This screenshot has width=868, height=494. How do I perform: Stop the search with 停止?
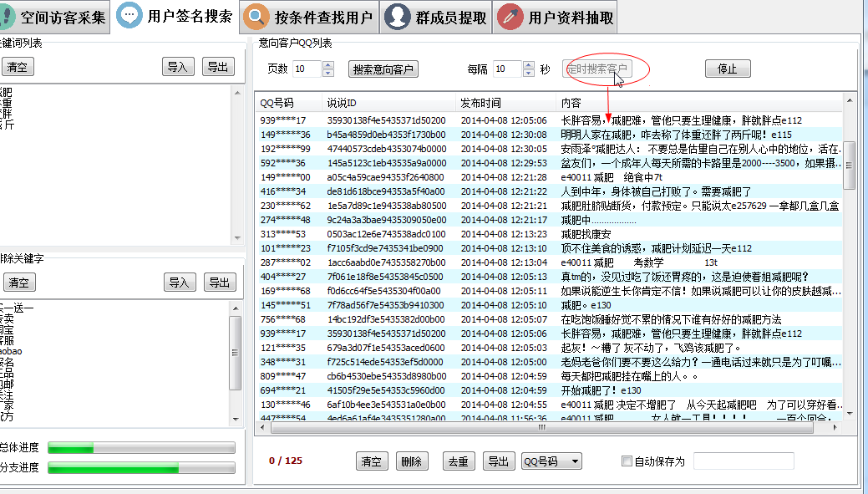pos(728,69)
